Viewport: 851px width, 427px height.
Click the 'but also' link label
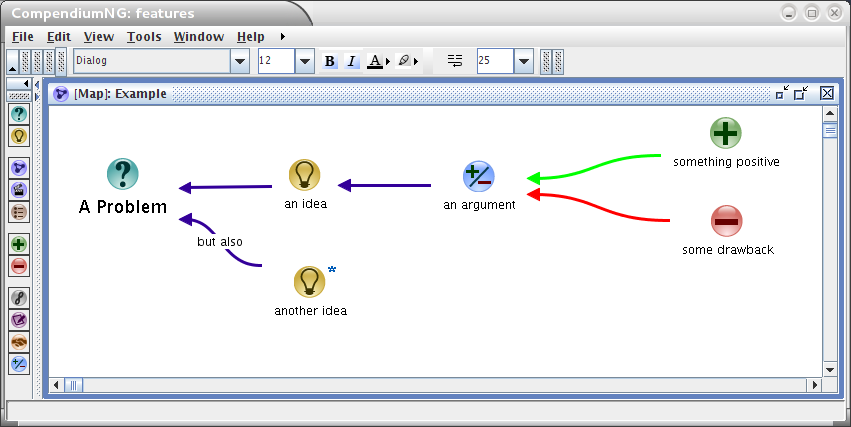coord(220,242)
